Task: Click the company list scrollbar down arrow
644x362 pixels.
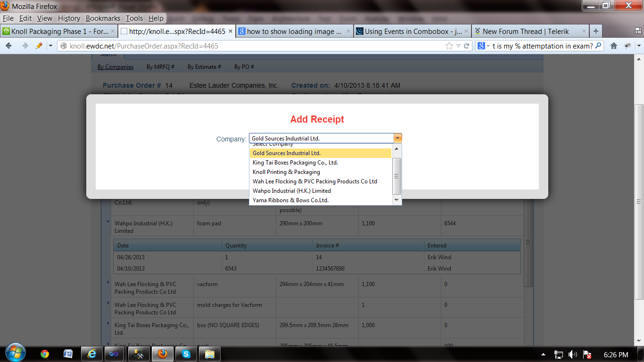Action: 397,200
